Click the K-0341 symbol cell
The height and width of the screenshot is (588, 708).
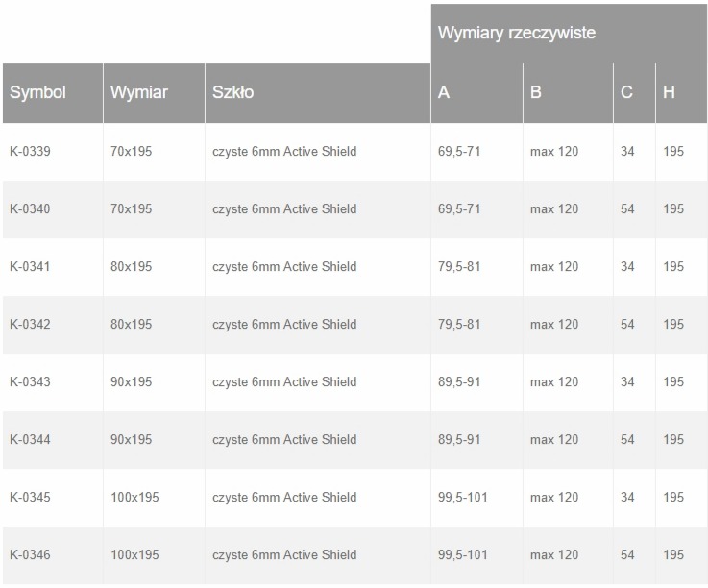pos(30,267)
